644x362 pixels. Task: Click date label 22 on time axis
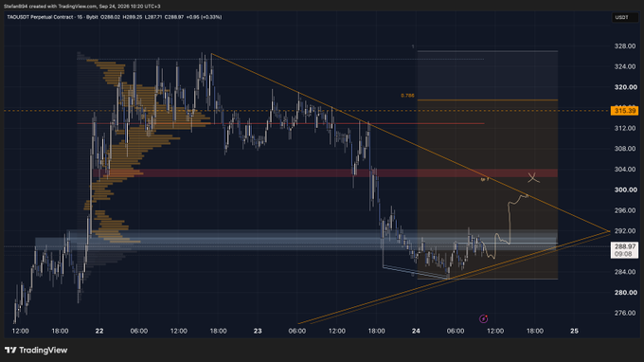[99, 331]
